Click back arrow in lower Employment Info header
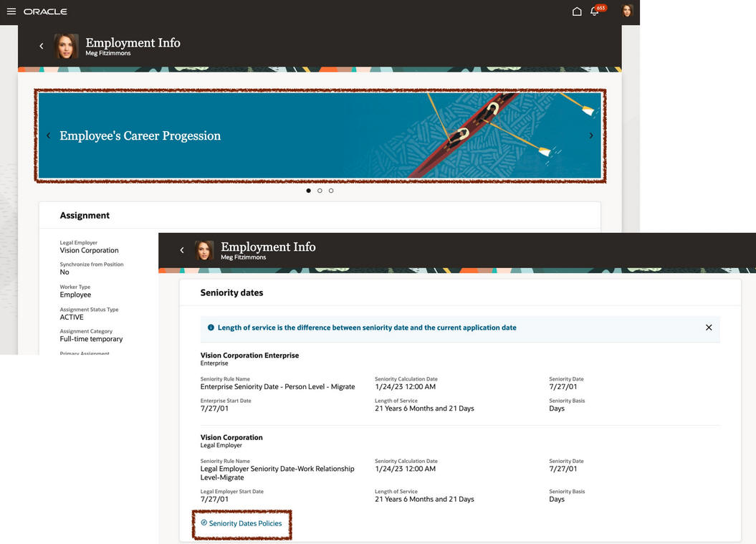This screenshot has width=756, height=544. click(182, 250)
